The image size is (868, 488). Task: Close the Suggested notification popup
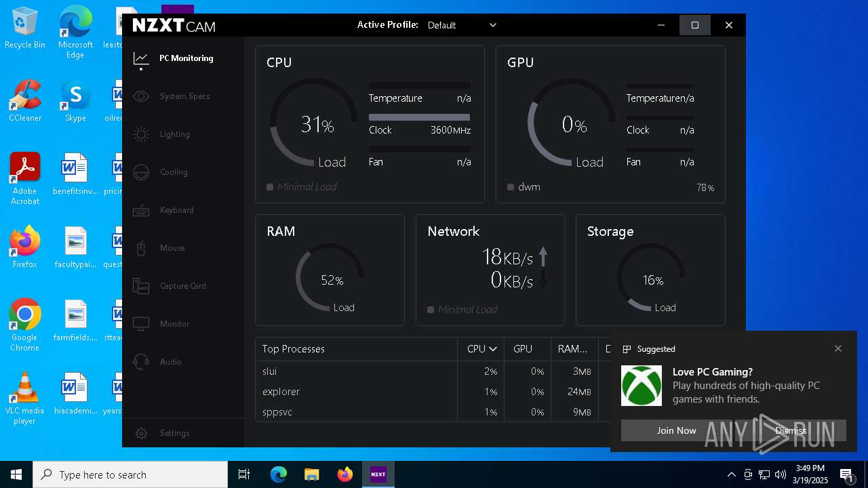838,348
